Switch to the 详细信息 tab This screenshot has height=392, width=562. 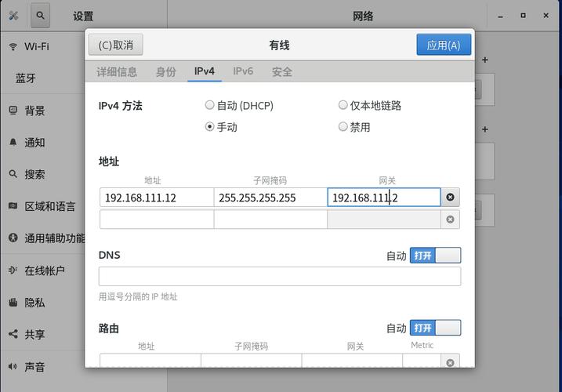(117, 71)
